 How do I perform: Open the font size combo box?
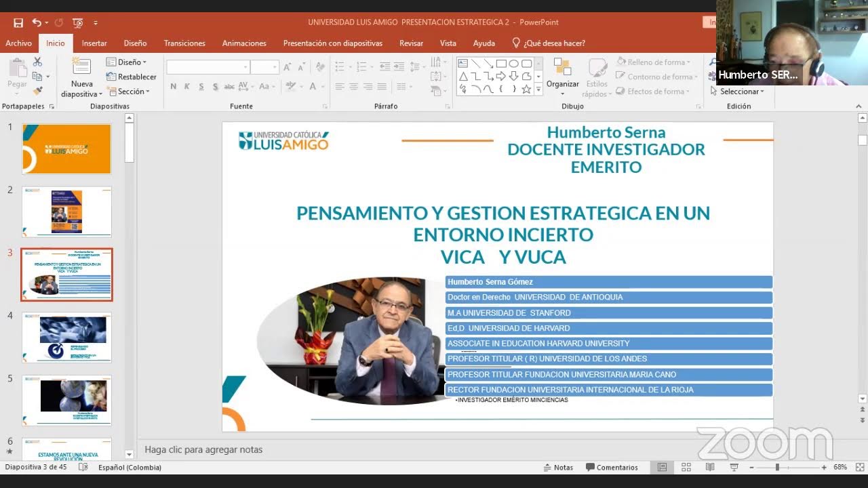[x=264, y=67]
